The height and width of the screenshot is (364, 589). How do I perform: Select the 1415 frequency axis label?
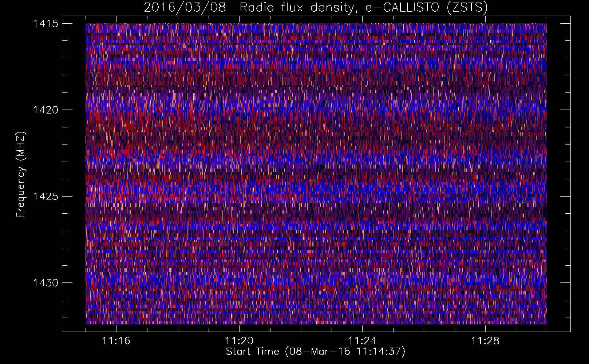pos(46,24)
